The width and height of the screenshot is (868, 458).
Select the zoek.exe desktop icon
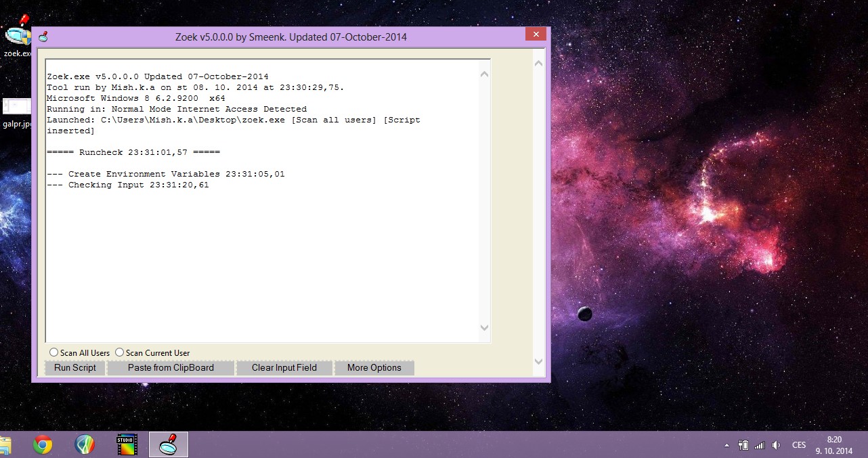tap(16, 36)
